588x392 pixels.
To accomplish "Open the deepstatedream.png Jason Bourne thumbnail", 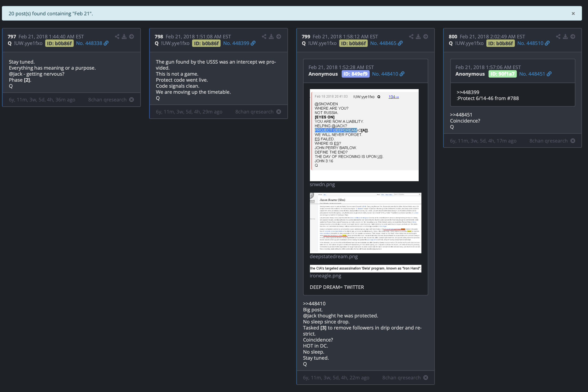I will (366, 223).
